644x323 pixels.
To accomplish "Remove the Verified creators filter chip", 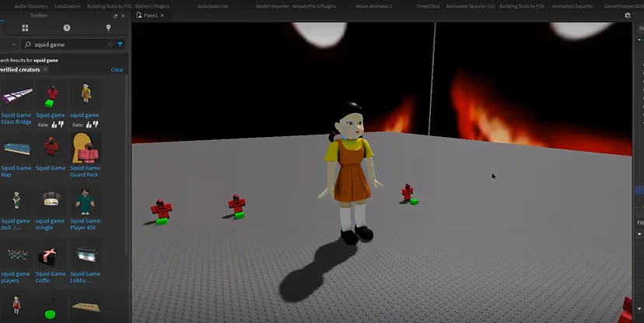I will [45, 69].
